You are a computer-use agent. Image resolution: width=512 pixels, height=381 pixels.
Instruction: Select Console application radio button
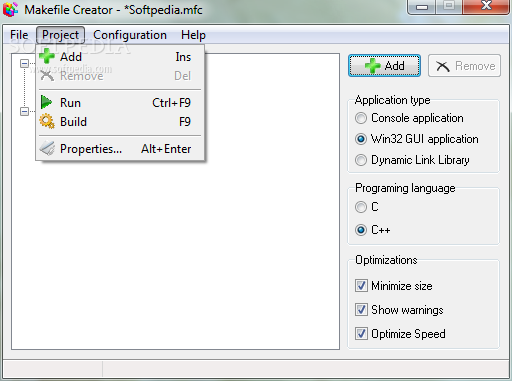pyautogui.click(x=361, y=118)
